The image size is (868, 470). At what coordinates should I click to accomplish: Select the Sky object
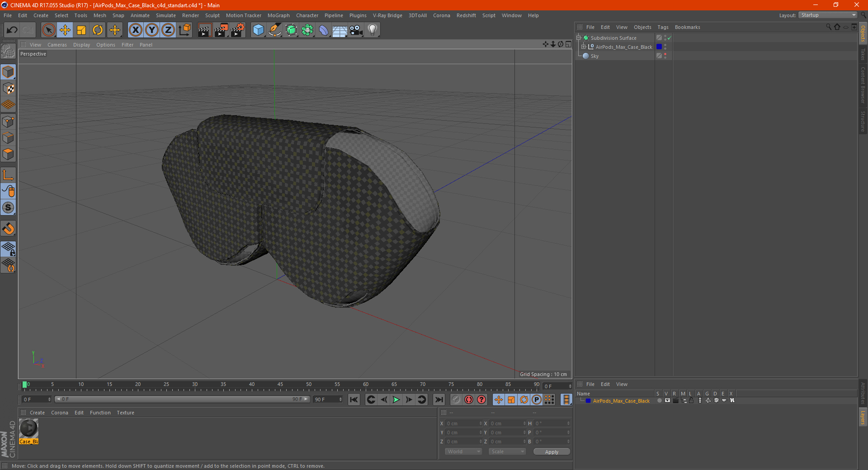coord(594,56)
